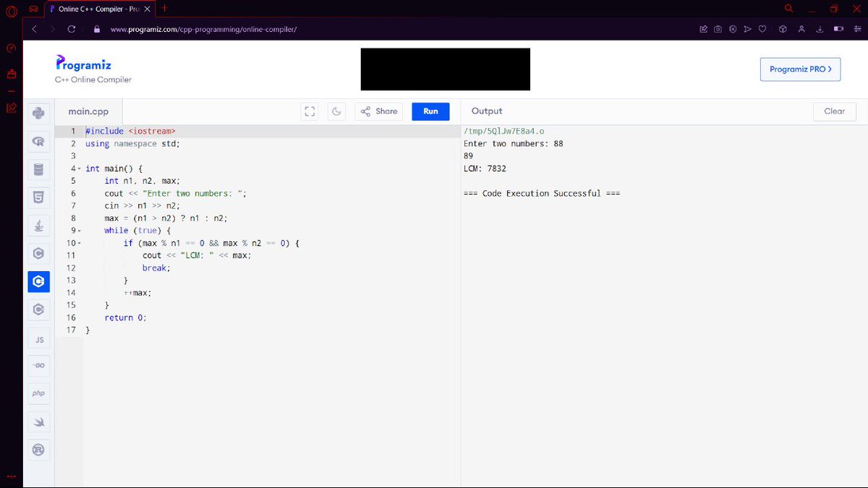This screenshot has width=868, height=488.
Task: Select the Rust compiler icon
Action: tap(39, 450)
